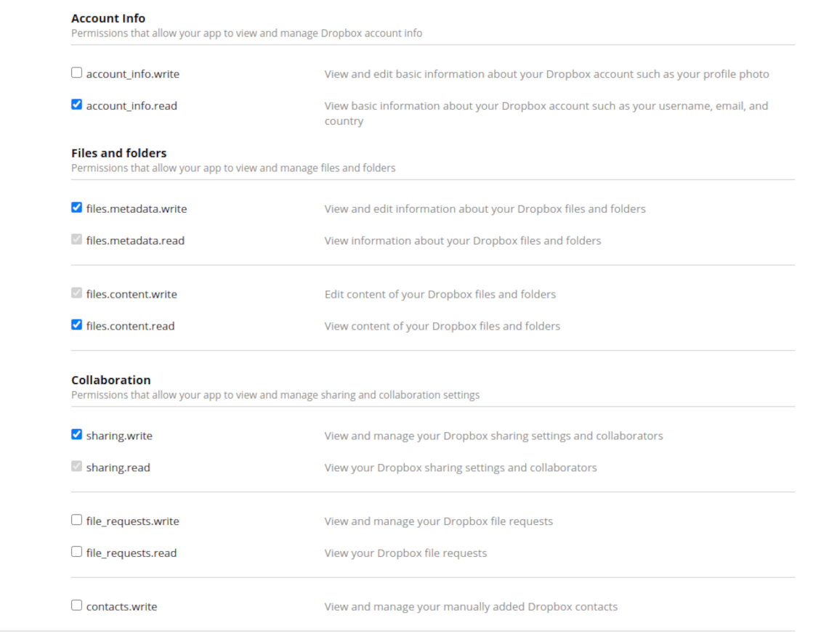
Task: Click the greyed-out files.metadata.read checkbox
Action: pyautogui.click(x=77, y=240)
